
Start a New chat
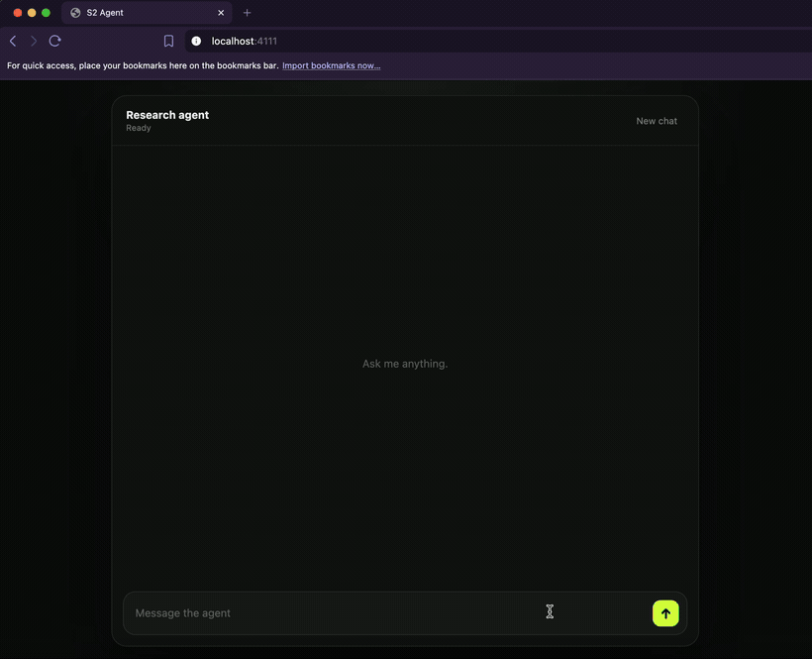click(657, 121)
